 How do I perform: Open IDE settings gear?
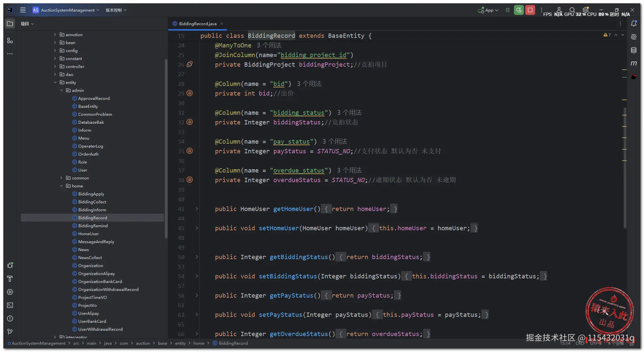pos(586,10)
